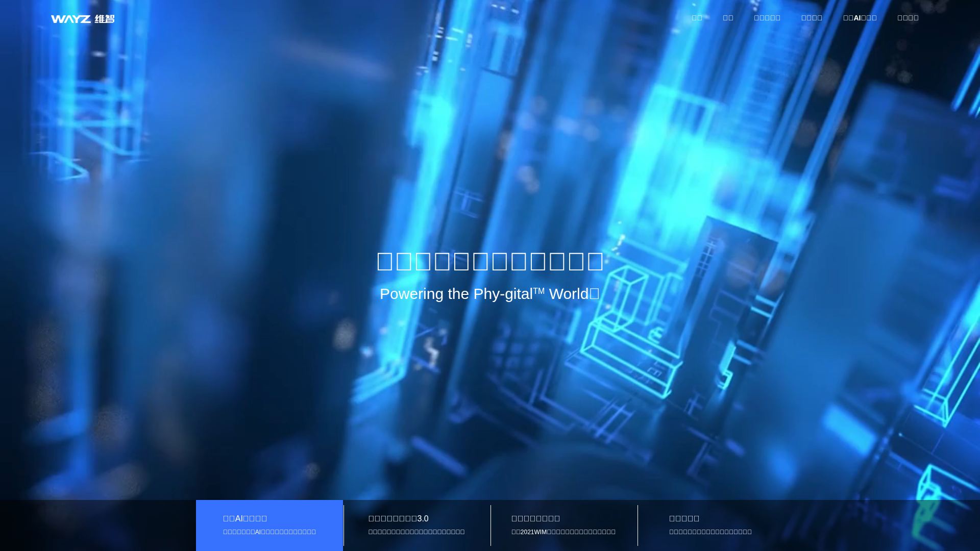Select the highlighted blue banner tab containing "AI"
980x551 pixels.
(269, 525)
